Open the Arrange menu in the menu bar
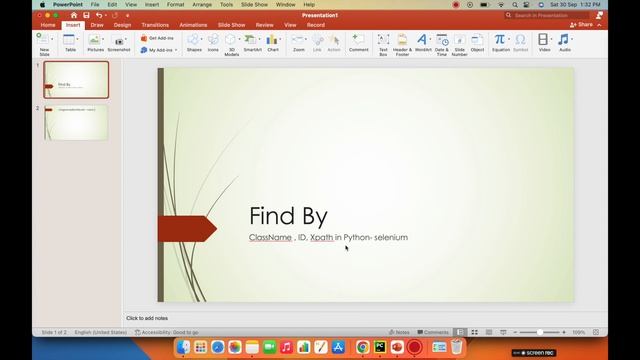This screenshot has width=640, height=360. (202, 4)
